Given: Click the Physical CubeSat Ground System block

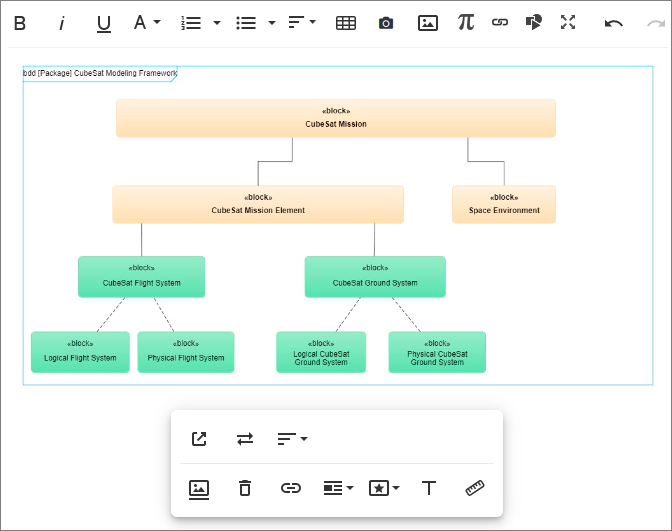Looking at the screenshot, I should (437, 352).
